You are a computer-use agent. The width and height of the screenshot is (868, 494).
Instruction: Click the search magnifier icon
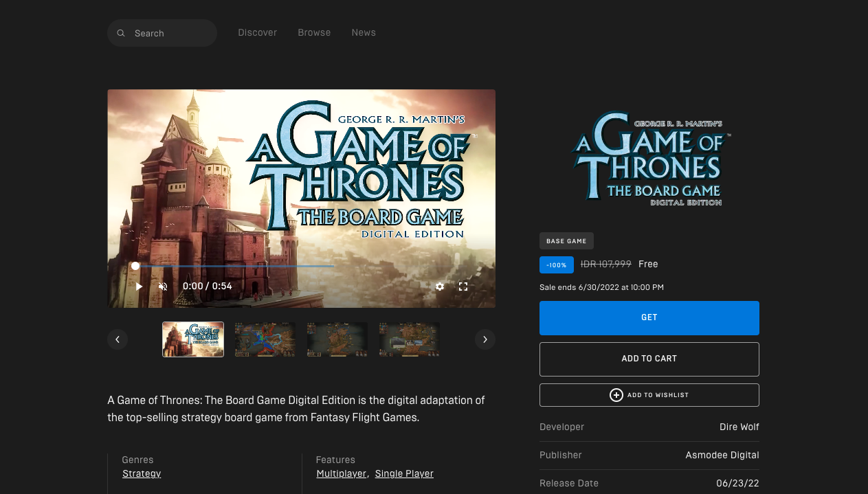[121, 33]
